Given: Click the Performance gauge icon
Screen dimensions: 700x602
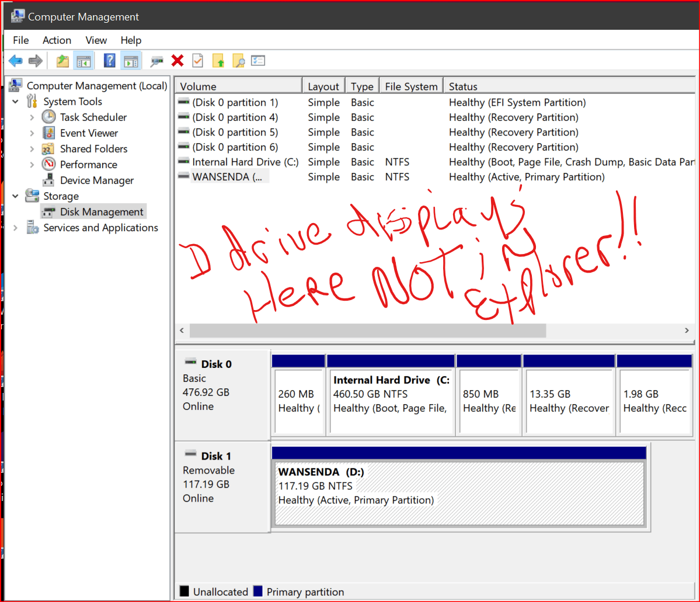Looking at the screenshot, I should tap(48, 164).
